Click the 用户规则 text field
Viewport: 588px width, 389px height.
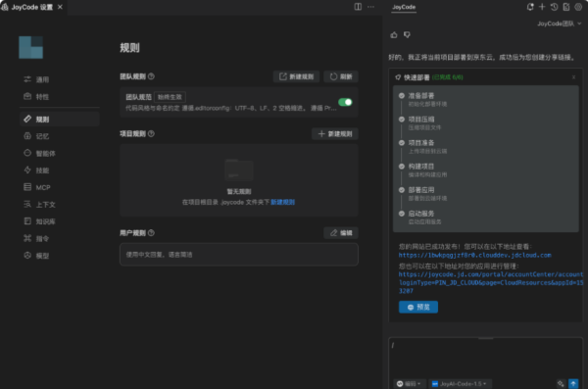coord(239,255)
